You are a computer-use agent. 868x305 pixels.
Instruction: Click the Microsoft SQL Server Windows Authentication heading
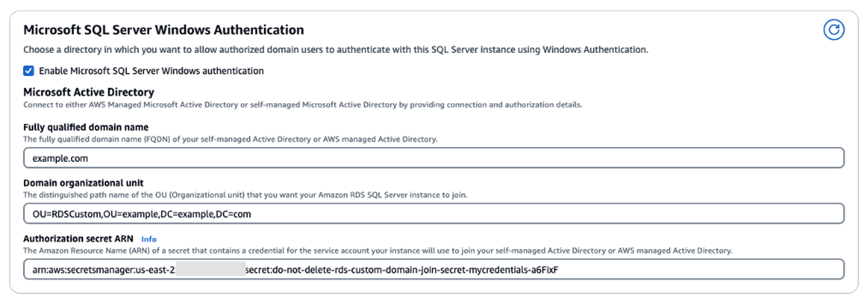(164, 30)
